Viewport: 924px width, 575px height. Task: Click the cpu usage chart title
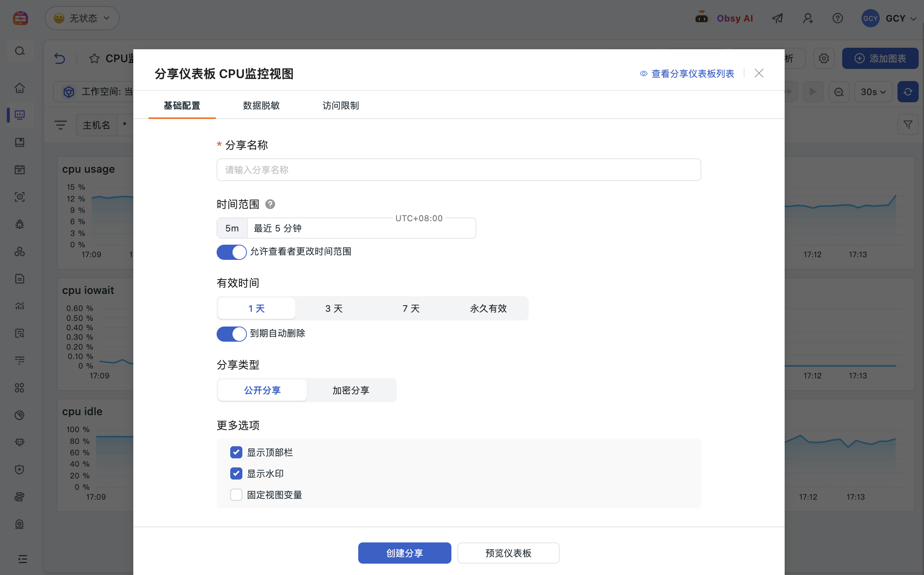(89, 169)
